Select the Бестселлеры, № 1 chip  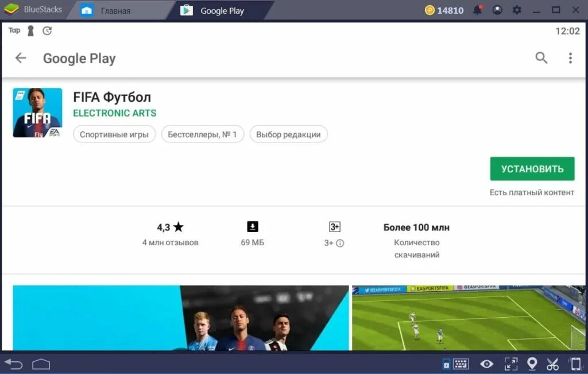203,134
